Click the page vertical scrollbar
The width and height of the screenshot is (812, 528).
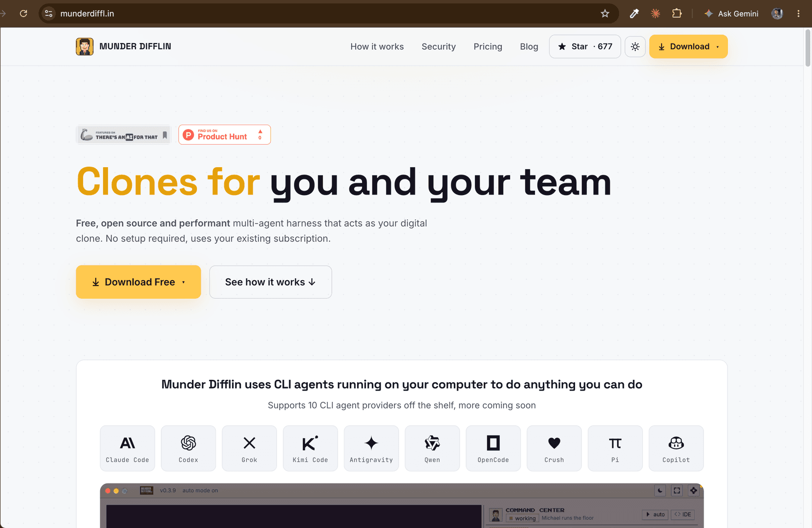click(x=808, y=48)
